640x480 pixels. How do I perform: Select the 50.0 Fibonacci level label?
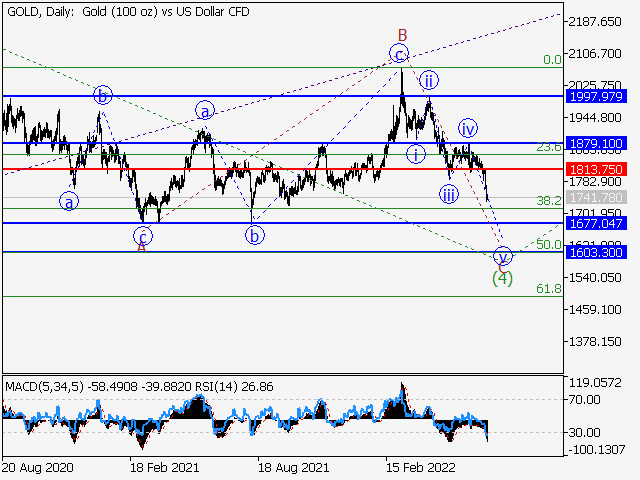548,245
